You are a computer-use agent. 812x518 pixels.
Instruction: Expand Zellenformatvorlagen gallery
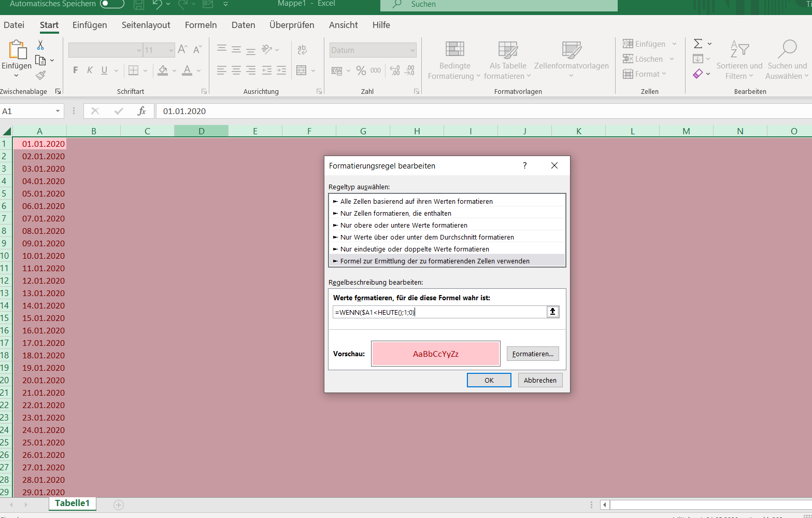coord(572,60)
